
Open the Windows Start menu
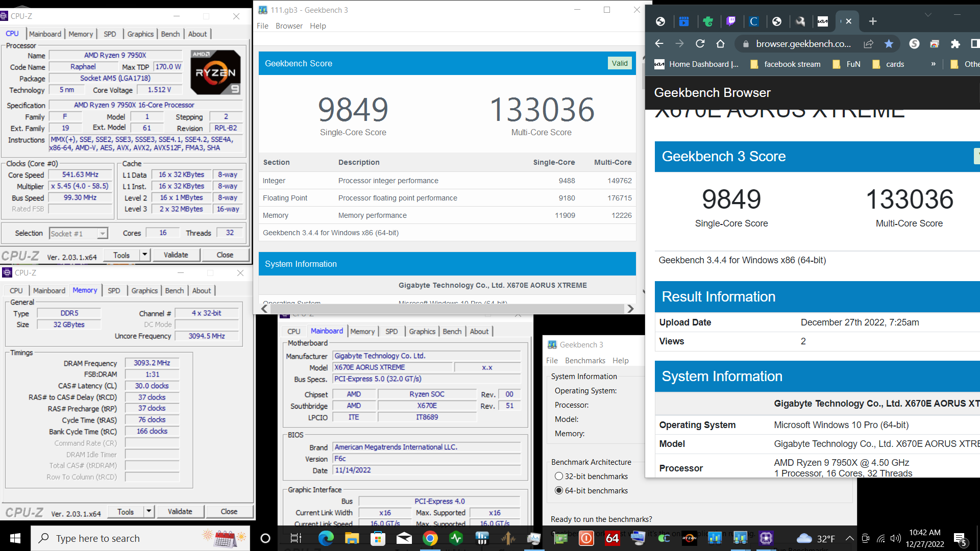pyautogui.click(x=15, y=538)
